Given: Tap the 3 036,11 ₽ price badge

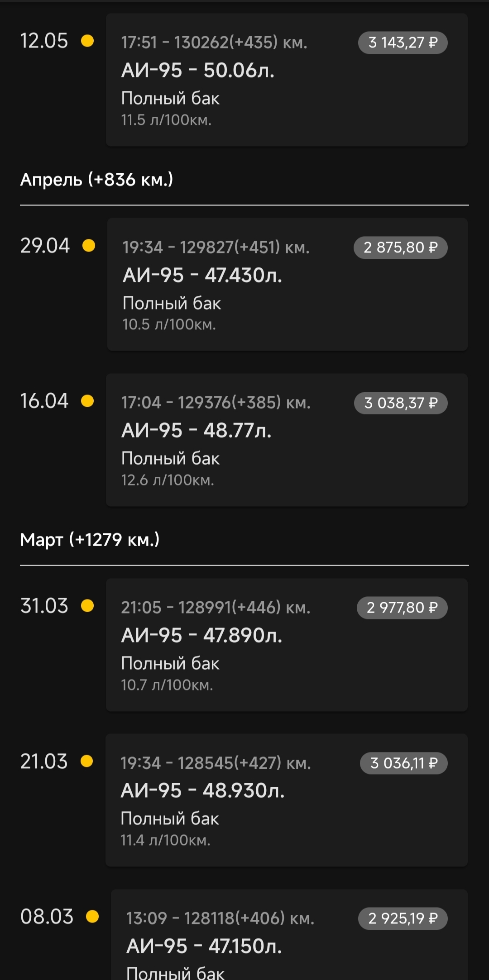Looking at the screenshot, I should point(403,763).
